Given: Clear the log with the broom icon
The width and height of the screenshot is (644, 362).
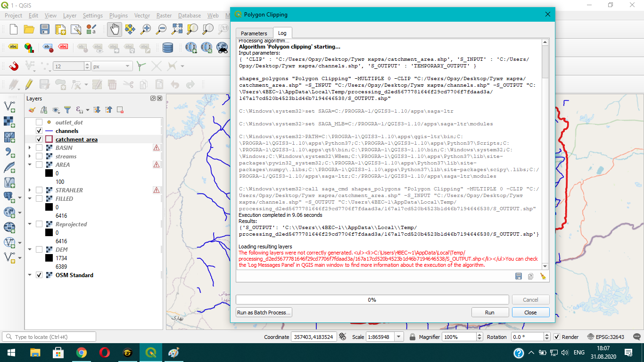Looking at the screenshot, I should (543, 276).
